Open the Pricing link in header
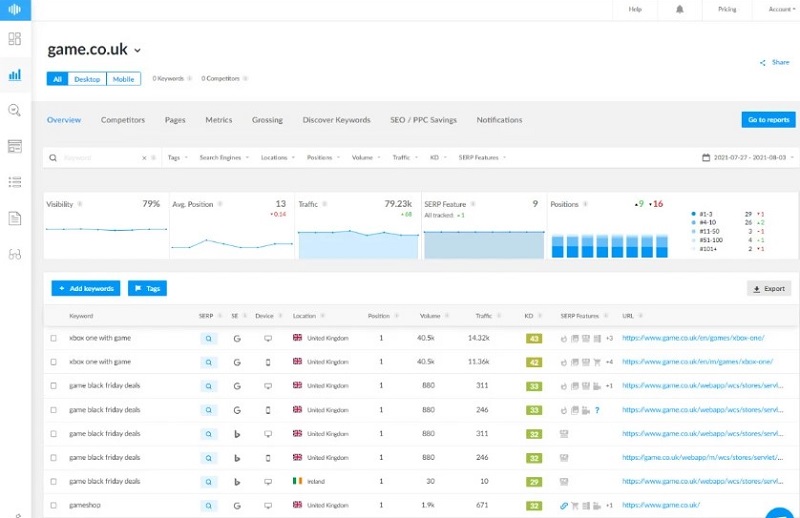Viewport: 800px width, 518px height. click(727, 9)
